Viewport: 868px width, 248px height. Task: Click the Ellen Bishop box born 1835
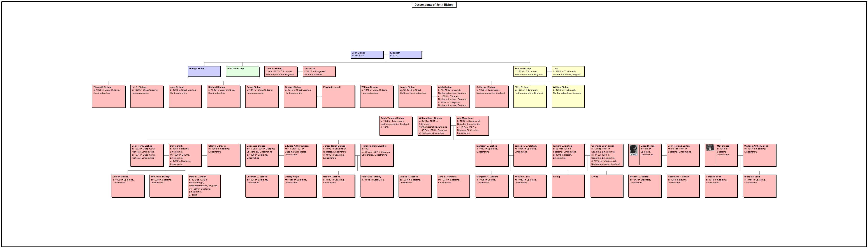click(530, 96)
